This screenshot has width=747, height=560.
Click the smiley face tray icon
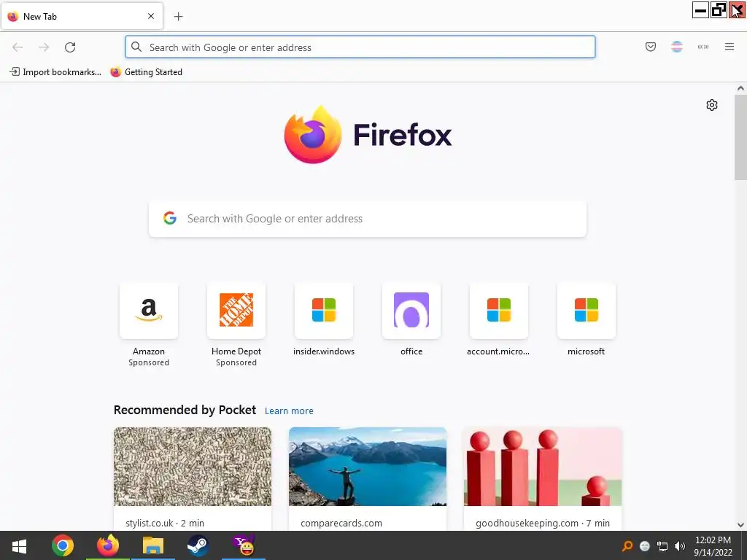tap(645, 545)
